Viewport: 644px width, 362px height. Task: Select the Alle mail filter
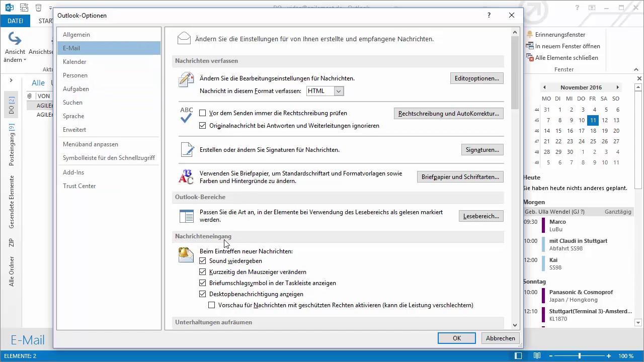pos(38,83)
